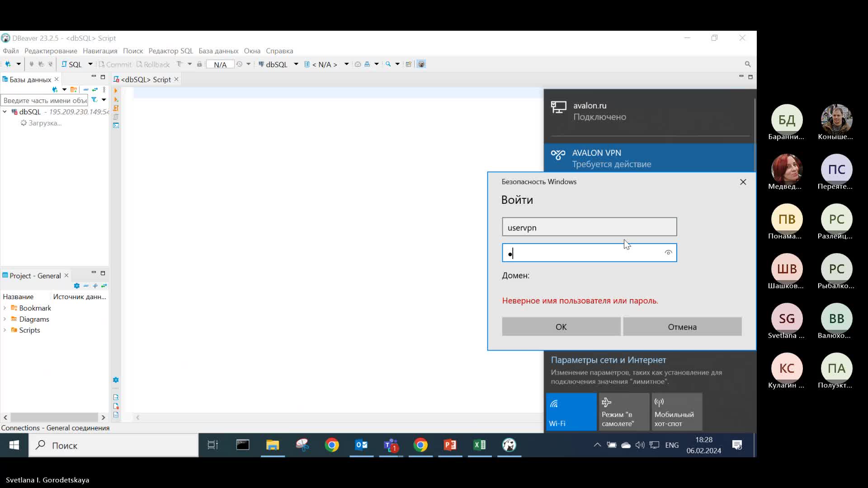Open project panel gear settings icon

pos(77,286)
